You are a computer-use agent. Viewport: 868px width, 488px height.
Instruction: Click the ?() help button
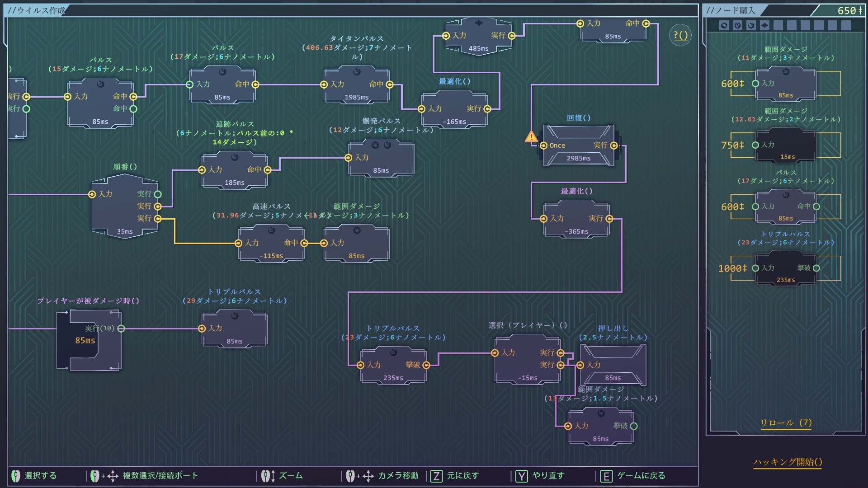680,35
